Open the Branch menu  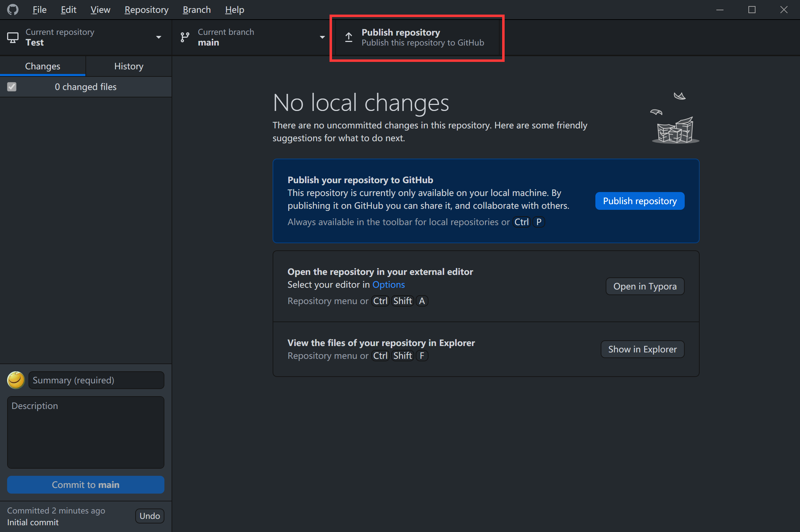pos(196,10)
